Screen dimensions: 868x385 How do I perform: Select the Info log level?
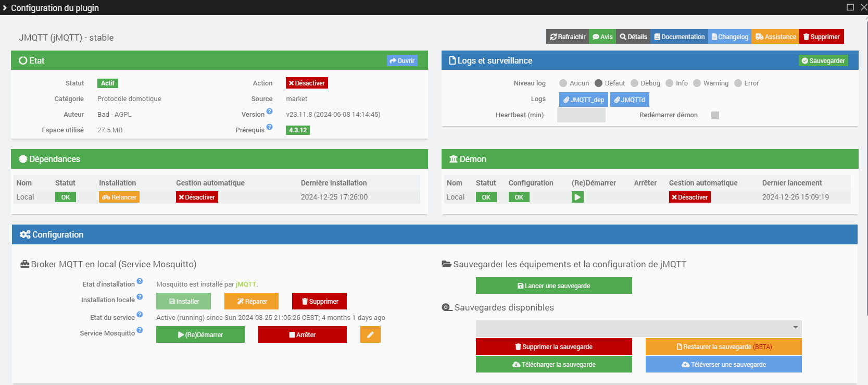(x=670, y=83)
